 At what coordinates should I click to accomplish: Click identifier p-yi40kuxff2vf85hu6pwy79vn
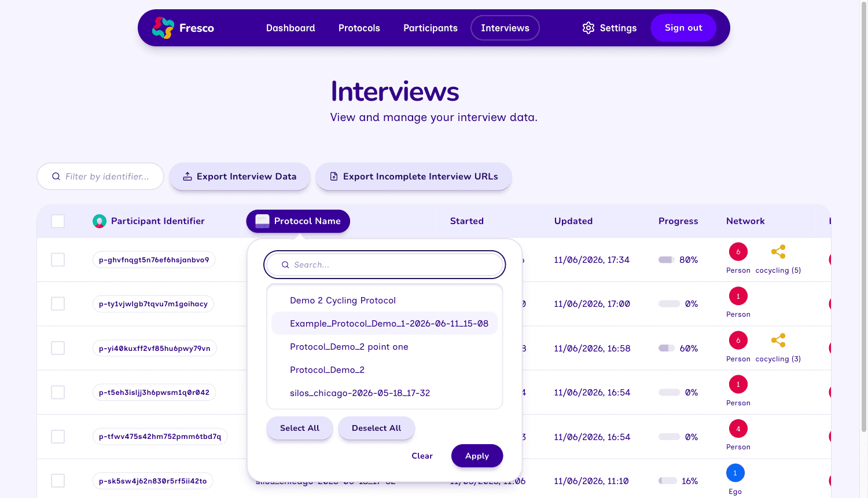click(x=155, y=349)
